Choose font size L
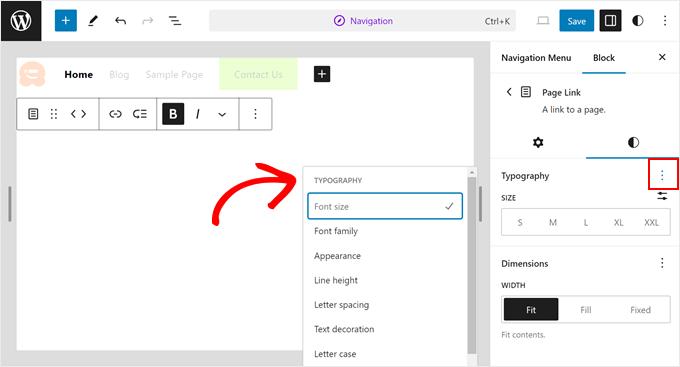Viewport: 680px width, 367px height. (586, 223)
